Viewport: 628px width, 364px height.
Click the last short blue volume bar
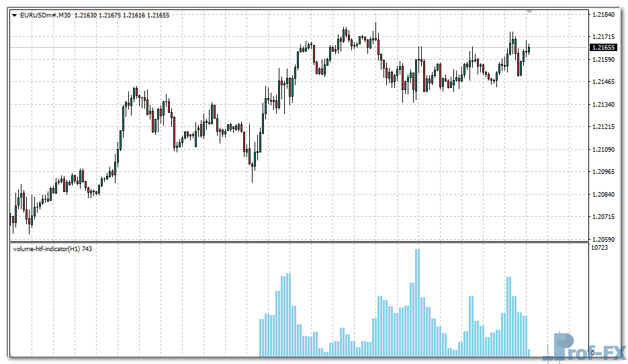pyautogui.click(x=529, y=353)
